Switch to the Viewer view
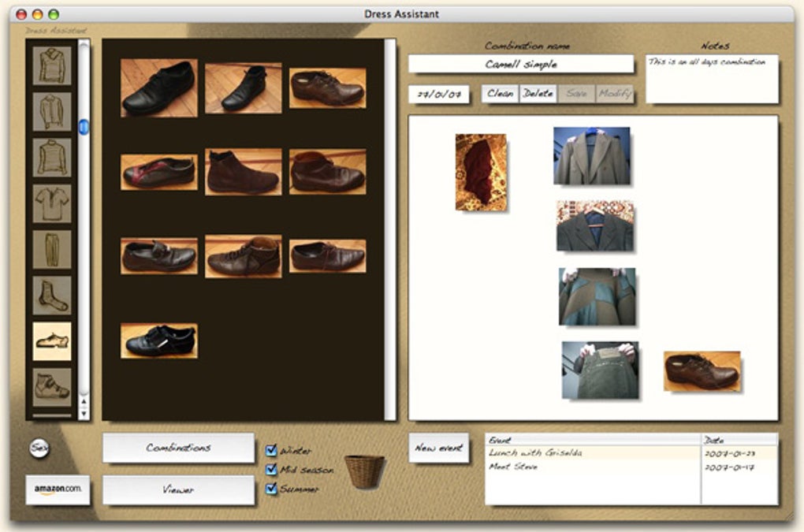The width and height of the screenshot is (804, 532). 178,487
